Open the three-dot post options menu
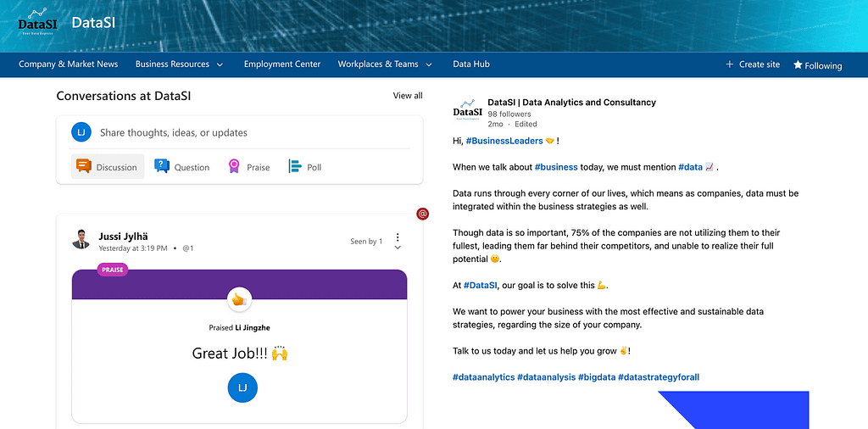 398,237
